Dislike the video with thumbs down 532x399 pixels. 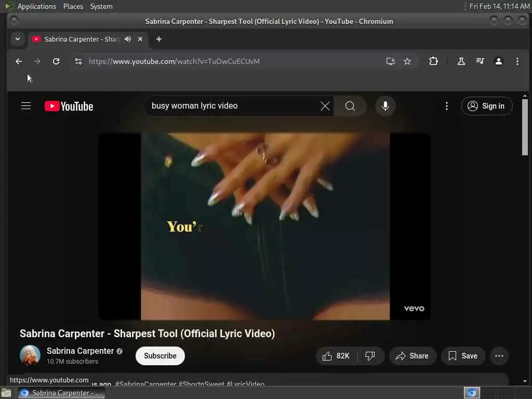tap(370, 356)
